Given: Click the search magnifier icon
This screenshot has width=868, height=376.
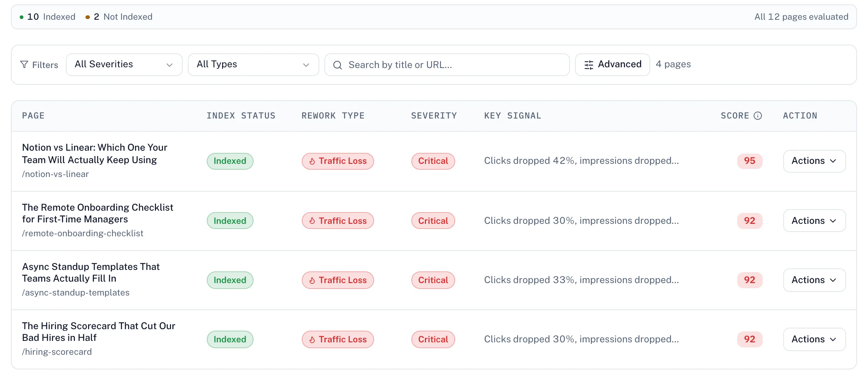Looking at the screenshot, I should tap(338, 65).
